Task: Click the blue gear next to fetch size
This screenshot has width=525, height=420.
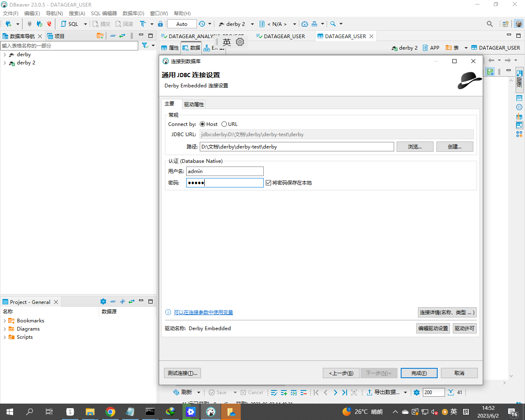Action: pos(417,393)
